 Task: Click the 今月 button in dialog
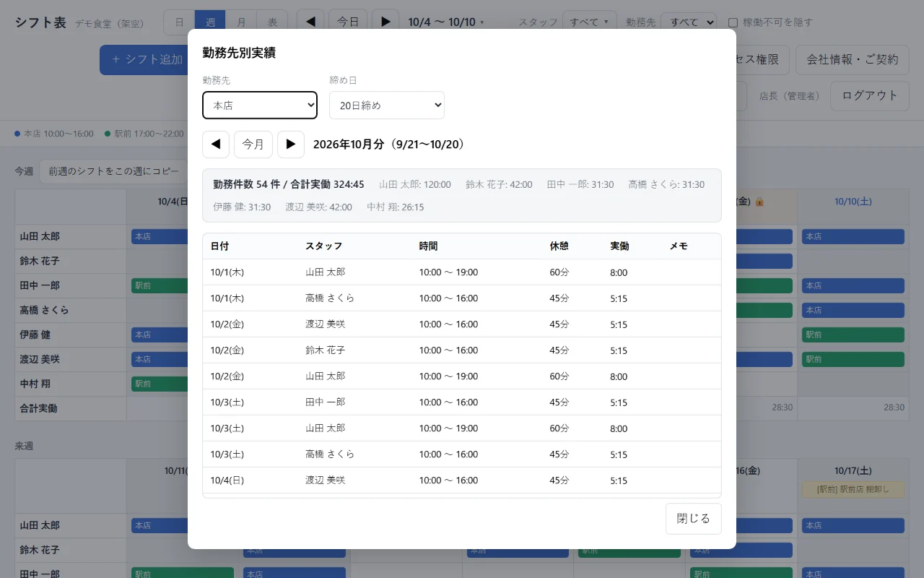click(x=253, y=144)
